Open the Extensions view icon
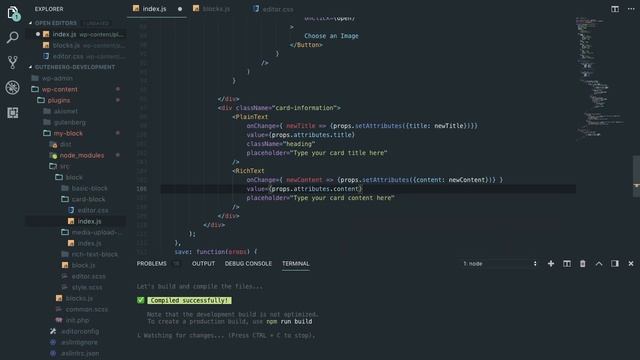The height and width of the screenshot is (360, 640). pos(13,113)
